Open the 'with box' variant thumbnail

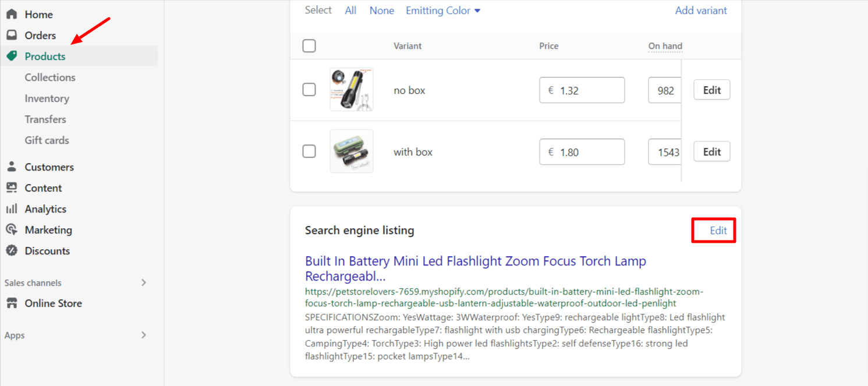(x=352, y=151)
